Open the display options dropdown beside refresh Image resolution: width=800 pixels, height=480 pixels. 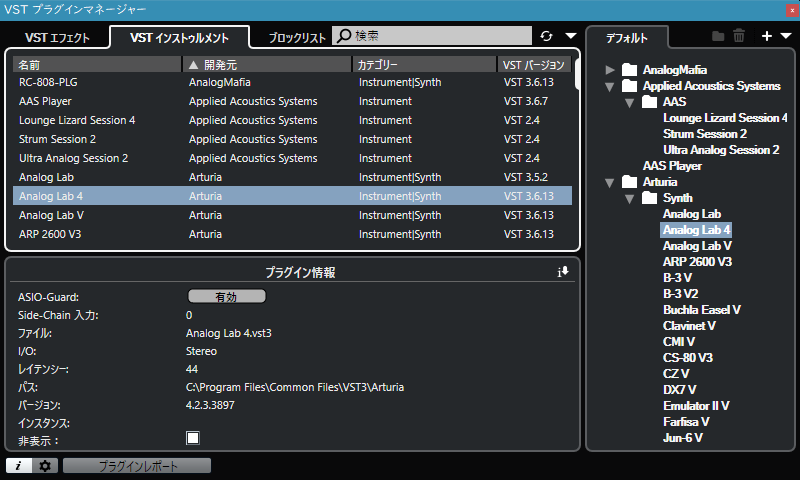coord(571,36)
